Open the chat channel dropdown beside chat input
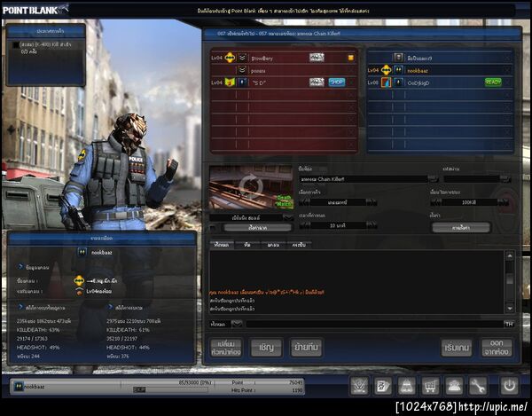 pos(237,324)
